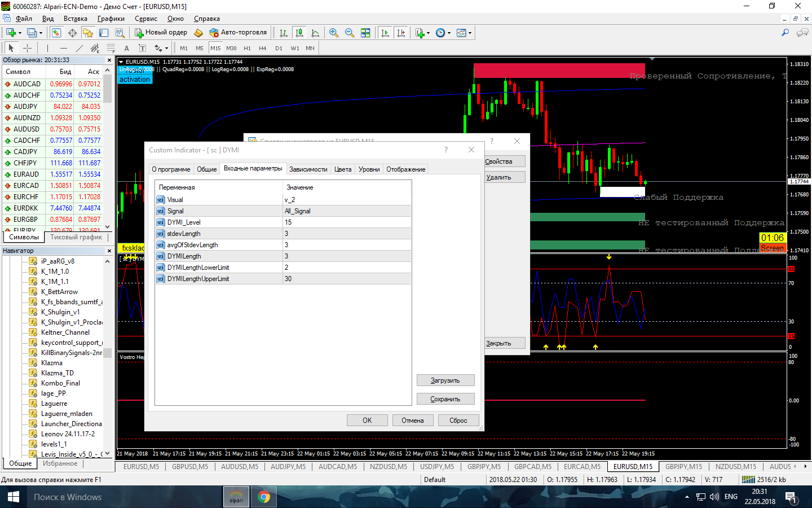Image resolution: width=812 pixels, height=508 pixels.
Task: Switch to the D1 timeframe
Action: [x=279, y=48]
